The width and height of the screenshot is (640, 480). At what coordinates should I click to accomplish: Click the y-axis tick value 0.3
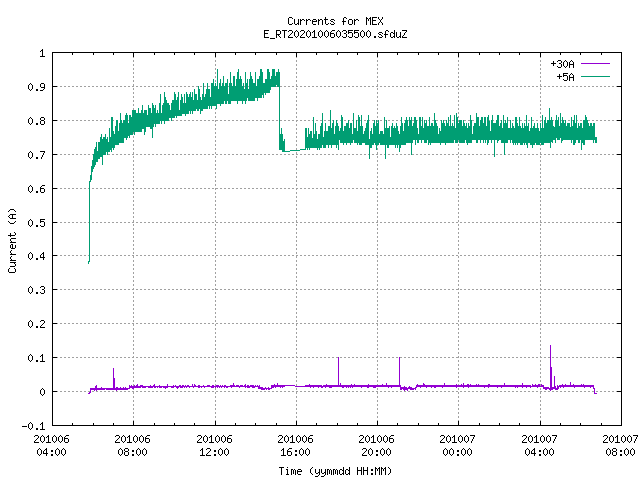pyautogui.click(x=36, y=290)
